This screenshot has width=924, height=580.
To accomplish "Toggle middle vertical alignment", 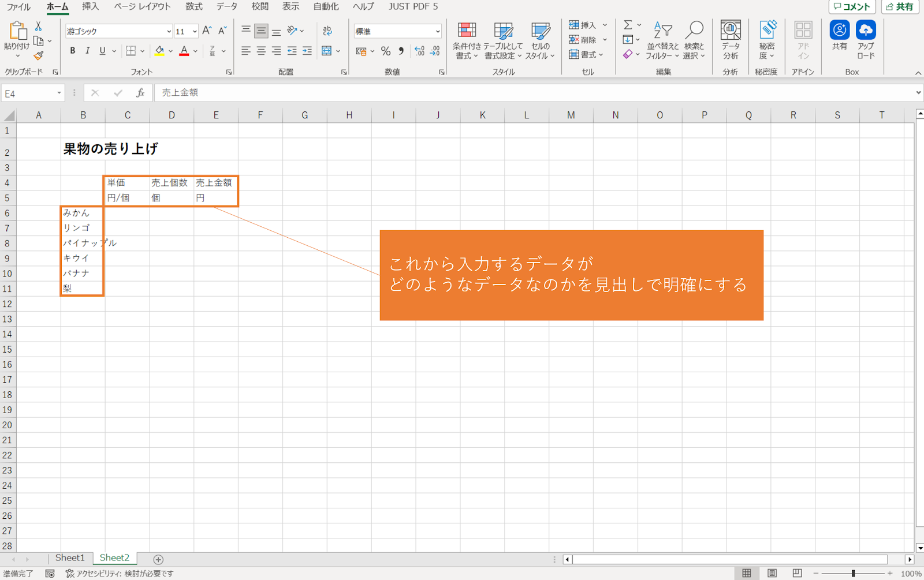I will [x=261, y=31].
